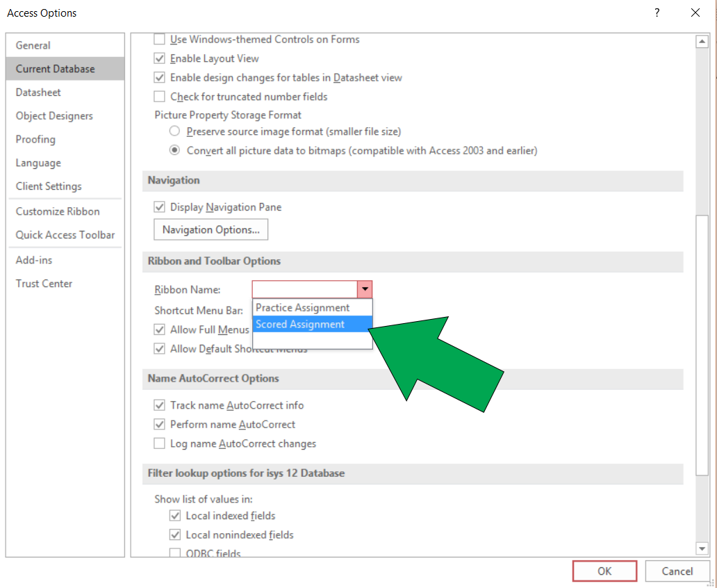Close the Access Options dialog

(695, 13)
